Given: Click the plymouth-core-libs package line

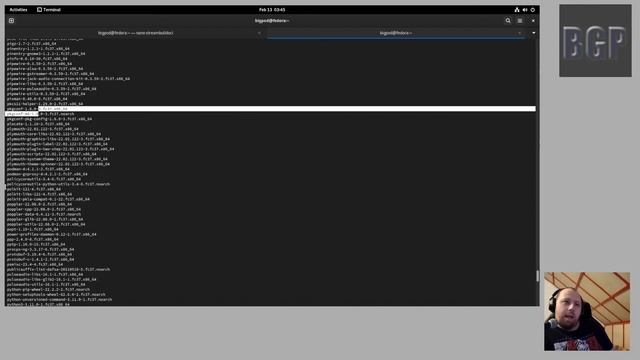Looking at the screenshot, I should point(54,134).
